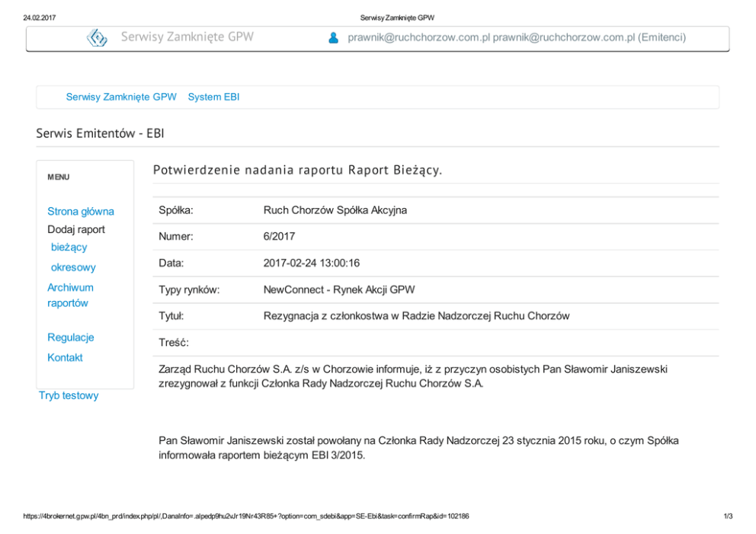Open the prawnik@ruchchorzow.com.pl account label

[x=517, y=37]
